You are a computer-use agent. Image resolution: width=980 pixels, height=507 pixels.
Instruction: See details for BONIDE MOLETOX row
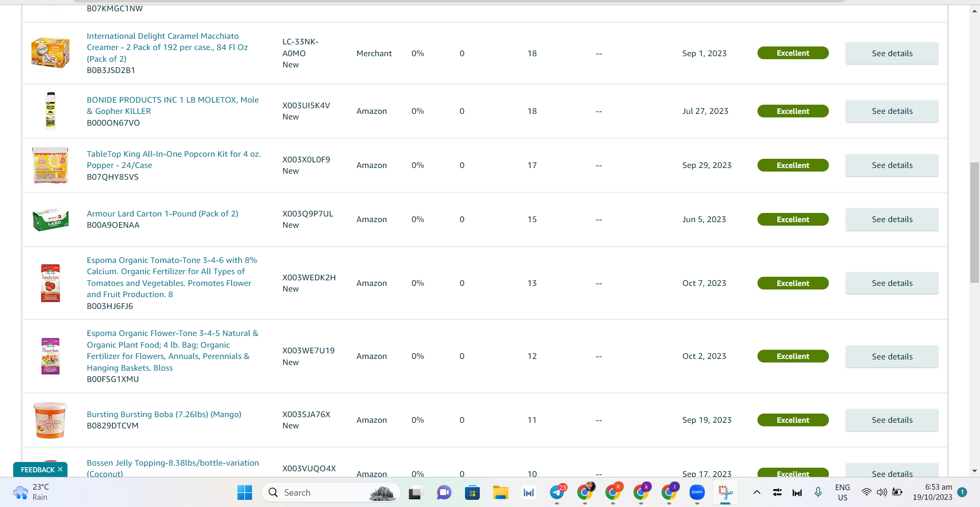(x=892, y=111)
